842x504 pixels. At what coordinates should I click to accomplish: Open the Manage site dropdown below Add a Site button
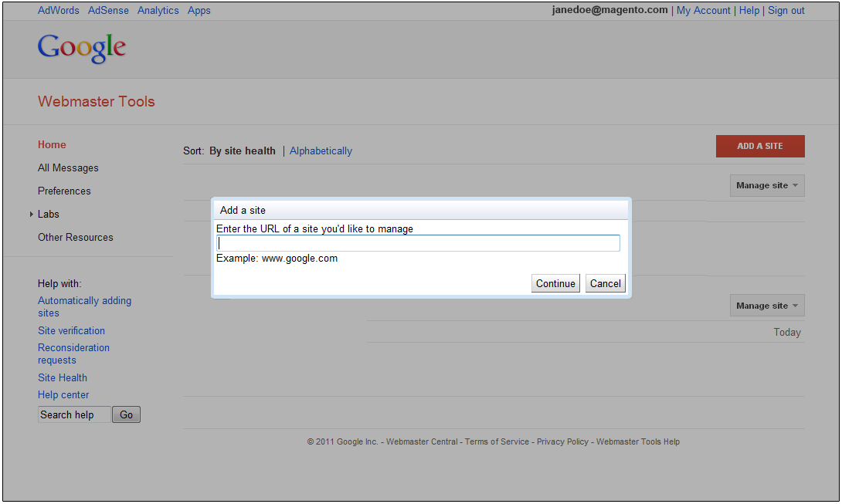767,185
